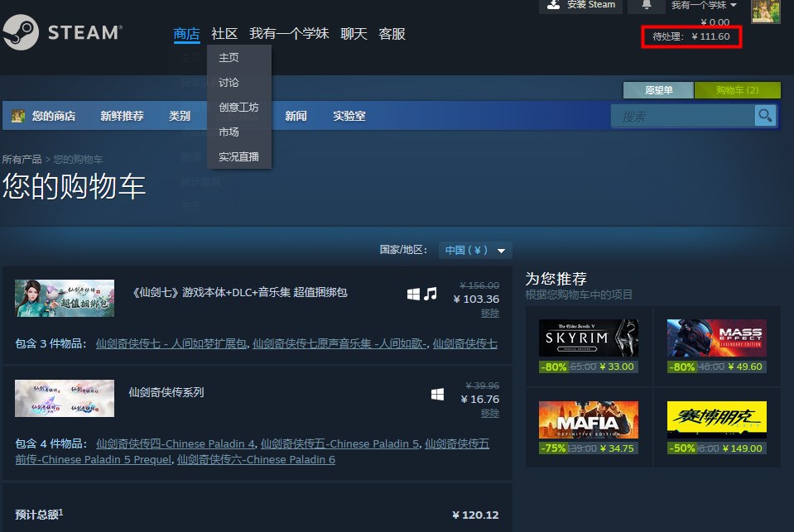Click the ¥ 0.00 wallet balance
794x532 pixels.
715,22
